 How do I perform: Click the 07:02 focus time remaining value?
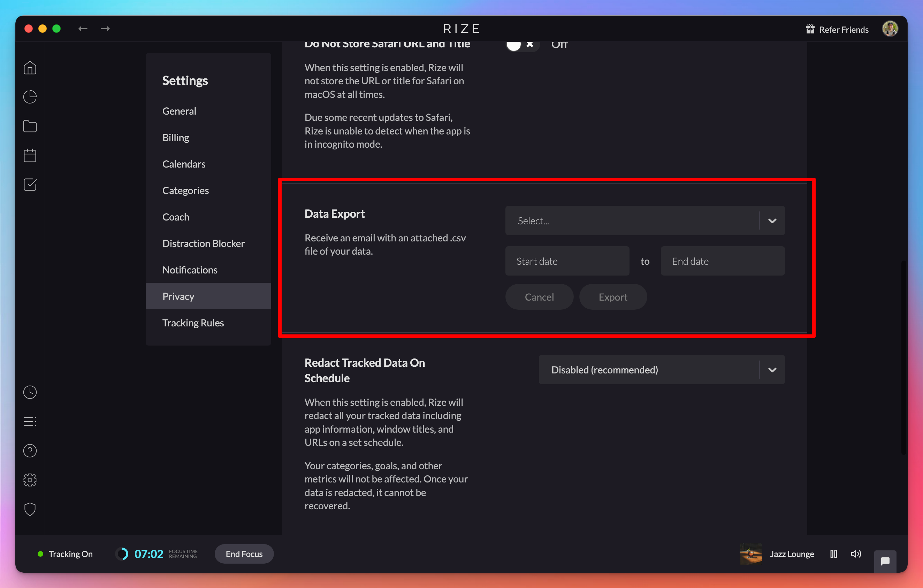tap(149, 554)
